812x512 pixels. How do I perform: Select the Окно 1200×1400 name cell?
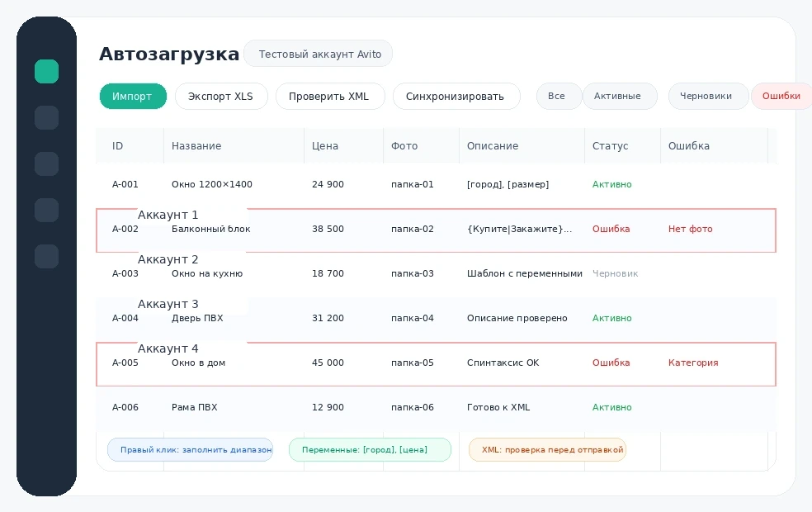pos(212,184)
